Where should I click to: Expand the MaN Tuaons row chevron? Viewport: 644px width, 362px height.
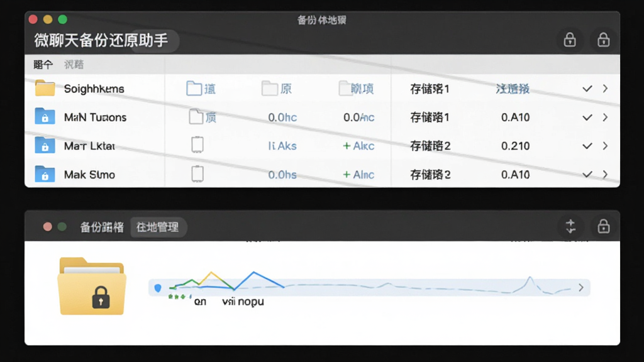606,118
